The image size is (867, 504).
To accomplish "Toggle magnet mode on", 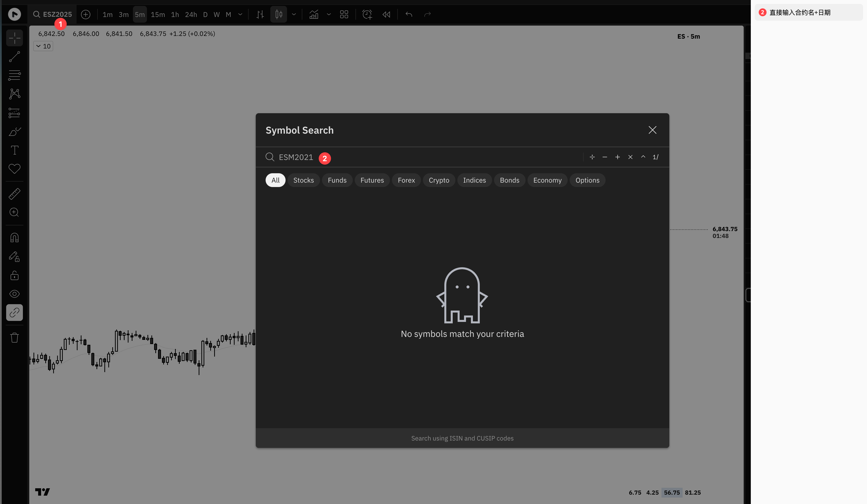I will coord(15,238).
